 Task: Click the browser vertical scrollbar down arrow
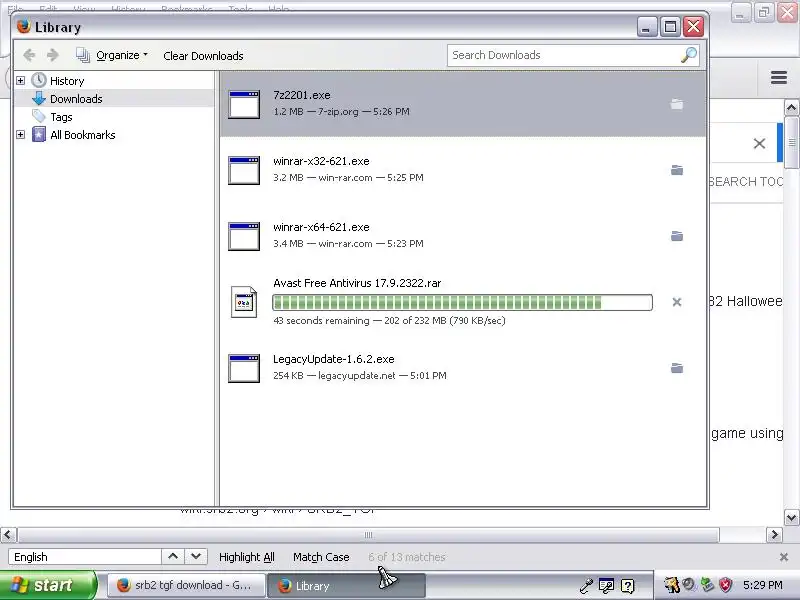791,517
